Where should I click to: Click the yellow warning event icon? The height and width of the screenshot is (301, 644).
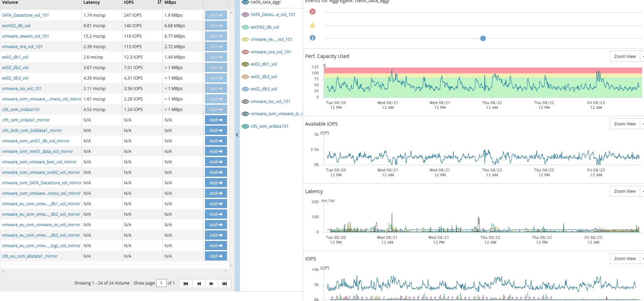coord(313,25)
